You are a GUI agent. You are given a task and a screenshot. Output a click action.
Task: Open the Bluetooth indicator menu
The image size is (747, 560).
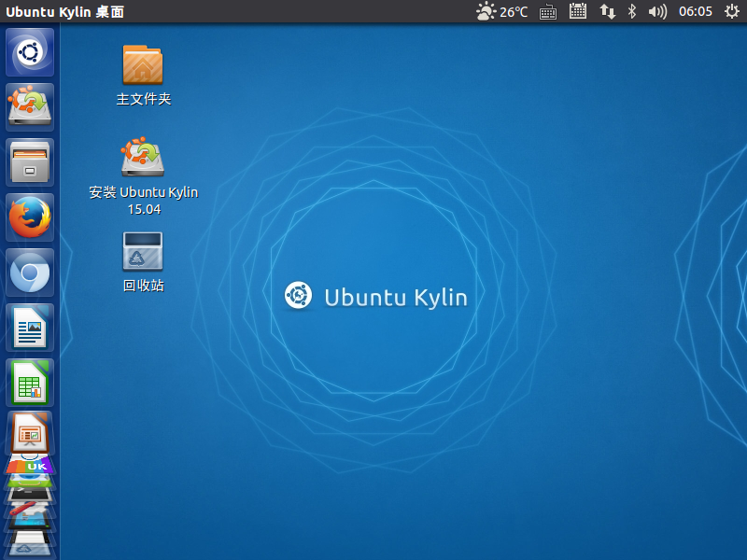[632, 11]
